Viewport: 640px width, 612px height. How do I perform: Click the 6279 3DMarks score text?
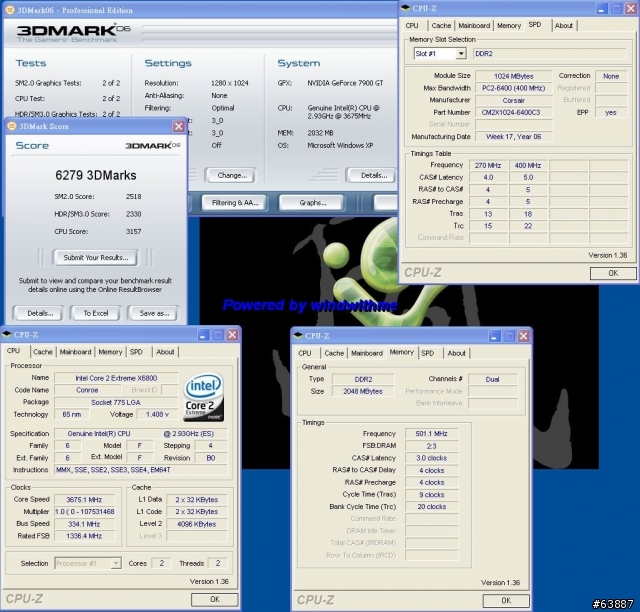coord(96,176)
